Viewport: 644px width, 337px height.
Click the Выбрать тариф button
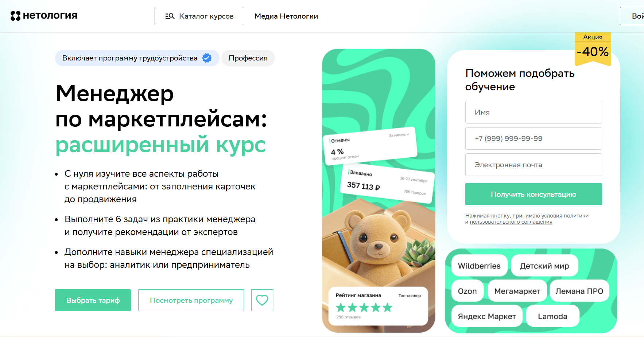tap(93, 300)
